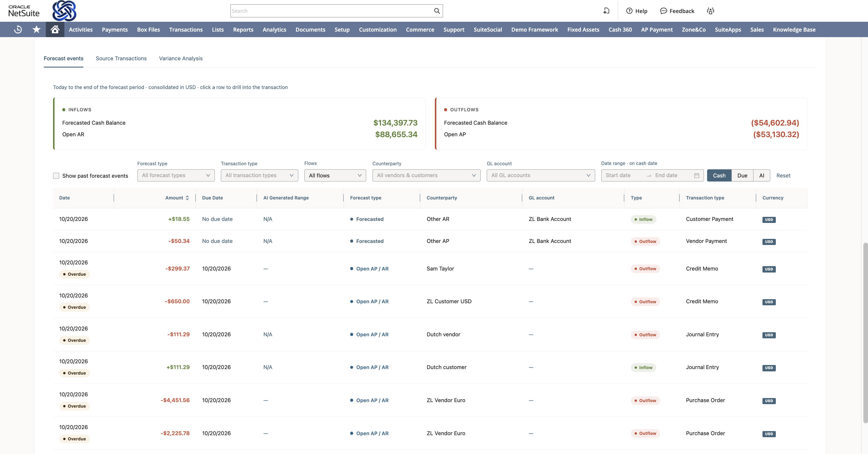Image resolution: width=868 pixels, height=454 pixels.
Task: Click the Customer Payment transaction type cell
Action: tap(709, 219)
